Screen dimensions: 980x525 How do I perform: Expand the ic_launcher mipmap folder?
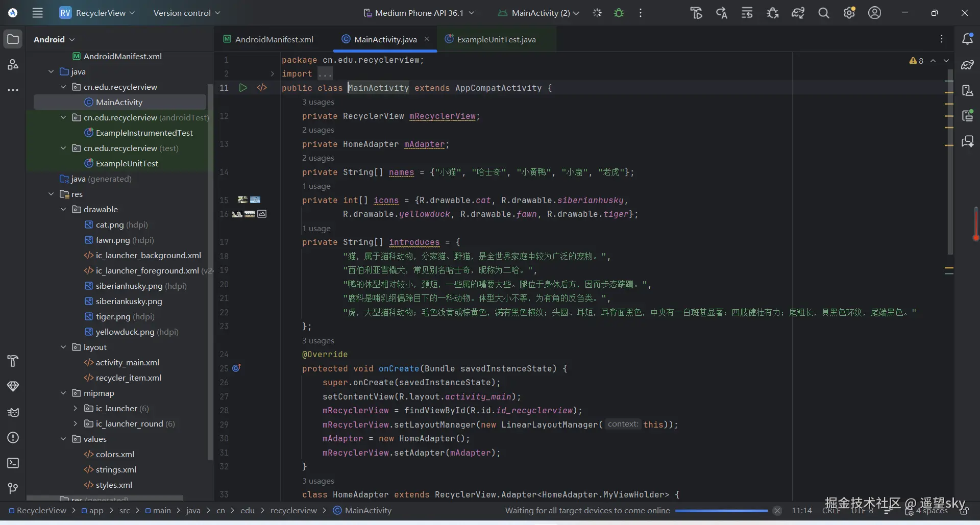click(x=76, y=409)
